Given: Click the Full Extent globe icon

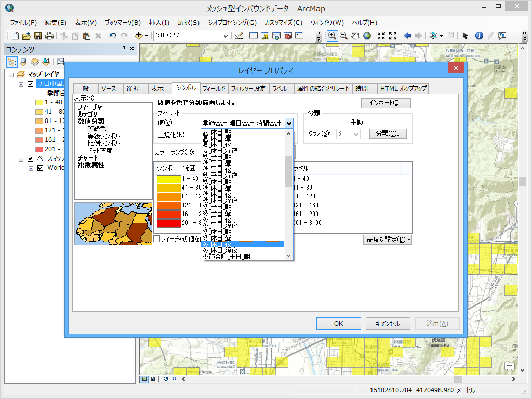Looking at the screenshot, I should pyautogui.click(x=367, y=36).
